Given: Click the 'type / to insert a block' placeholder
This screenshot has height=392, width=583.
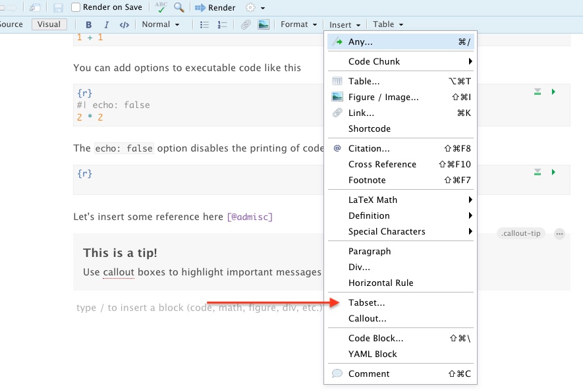Looking at the screenshot, I should [x=199, y=308].
